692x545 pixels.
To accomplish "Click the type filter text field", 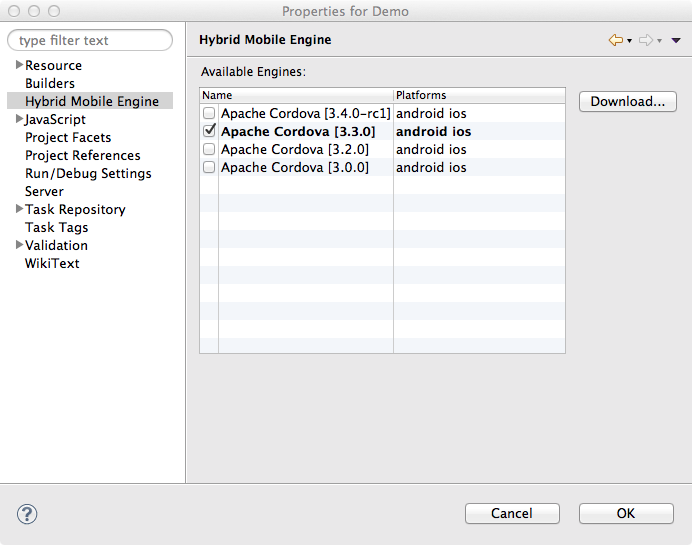I will [x=90, y=40].
